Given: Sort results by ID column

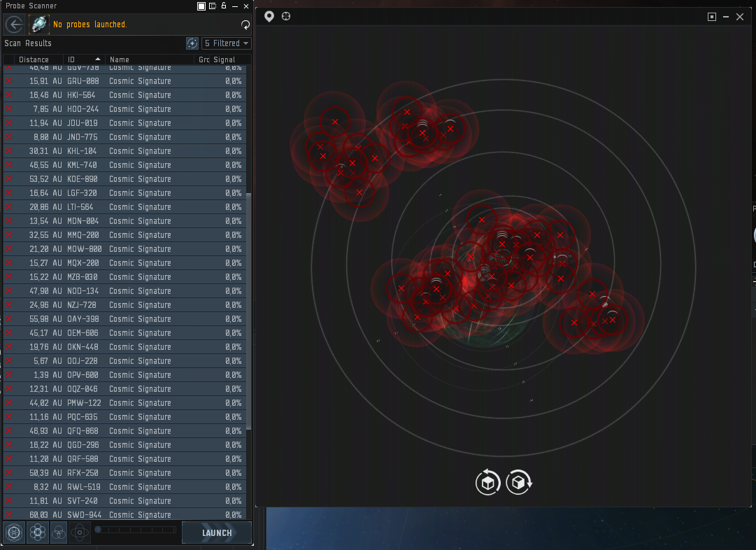Looking at the screenshot, I should (x=84, y=59).
